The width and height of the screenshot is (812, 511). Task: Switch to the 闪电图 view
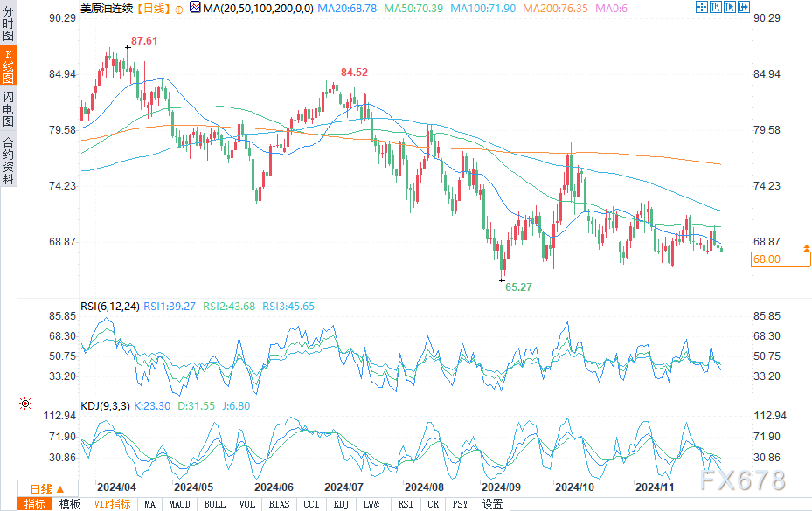coord(8,108)
